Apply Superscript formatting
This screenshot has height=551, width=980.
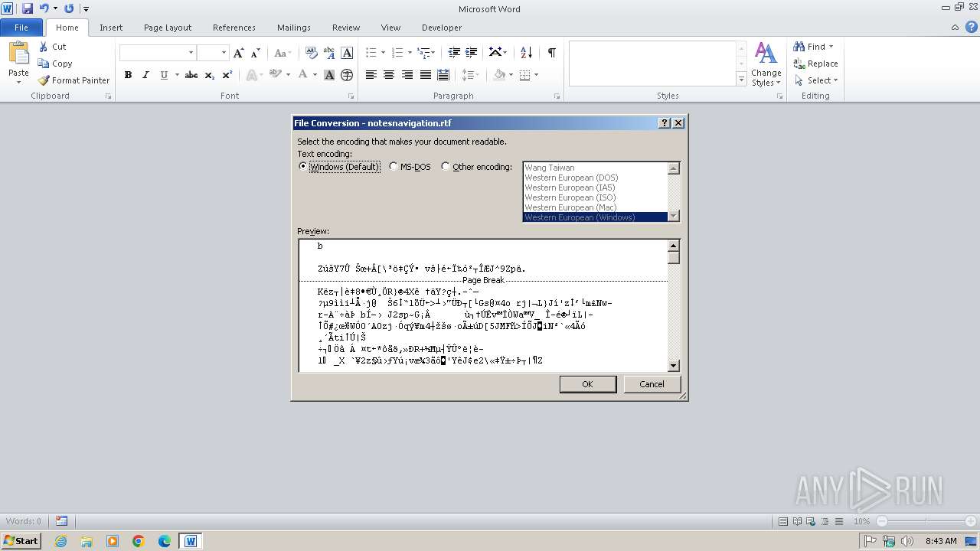pos(227,75)
